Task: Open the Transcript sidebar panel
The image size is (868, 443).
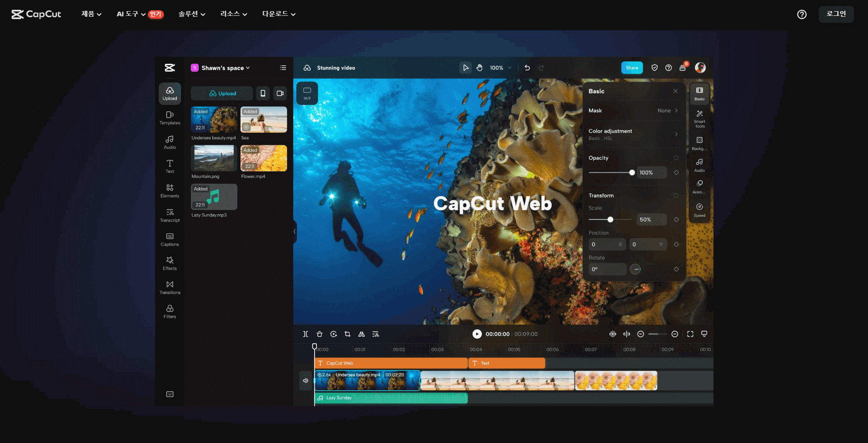Action: [170, 215]
